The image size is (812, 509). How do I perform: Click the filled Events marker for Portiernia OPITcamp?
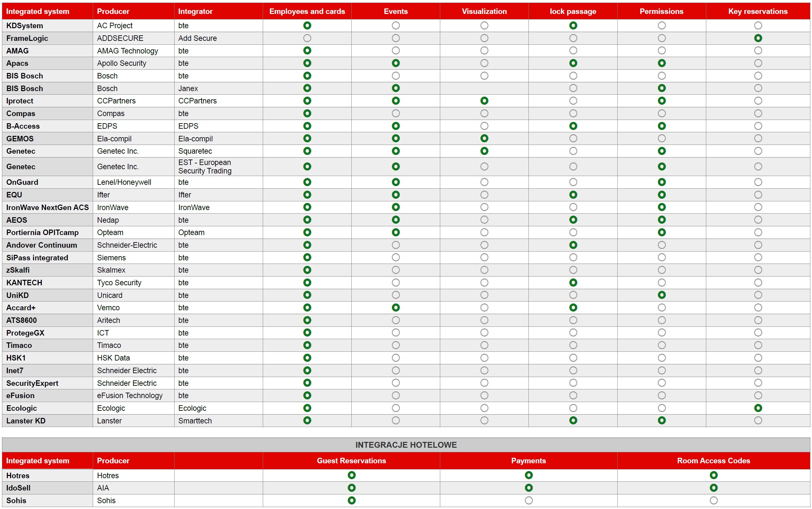(x=396, y=232)
